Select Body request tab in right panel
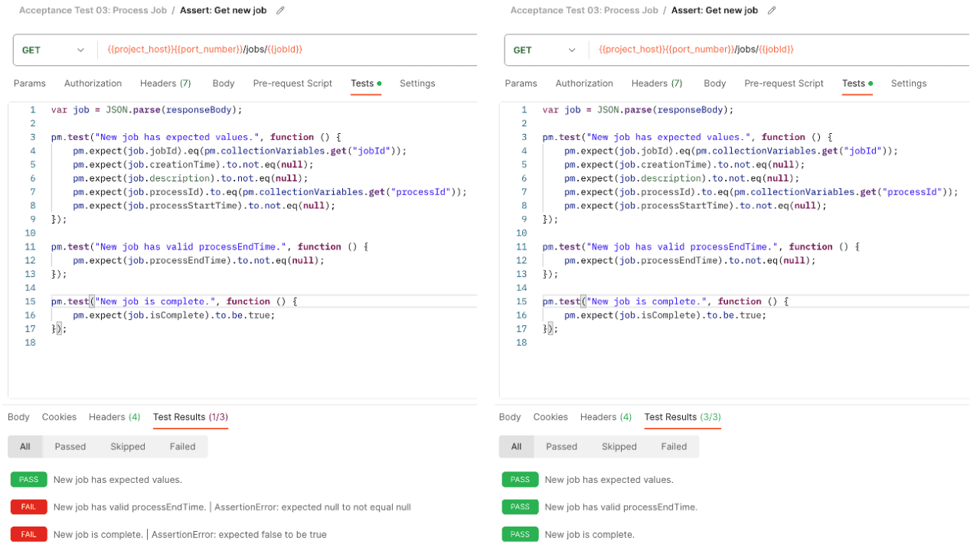980x551 pixels. (714, 83)
